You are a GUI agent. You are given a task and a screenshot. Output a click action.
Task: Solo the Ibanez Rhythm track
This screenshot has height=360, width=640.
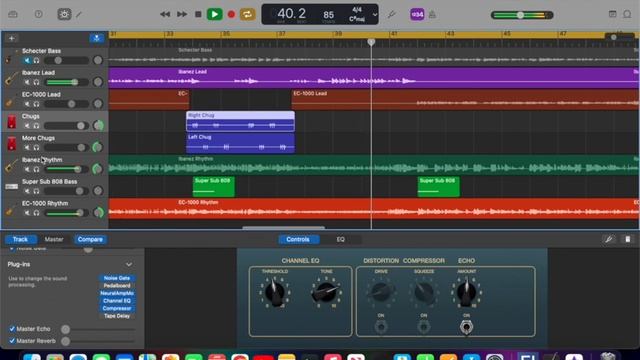click(36, 169)
